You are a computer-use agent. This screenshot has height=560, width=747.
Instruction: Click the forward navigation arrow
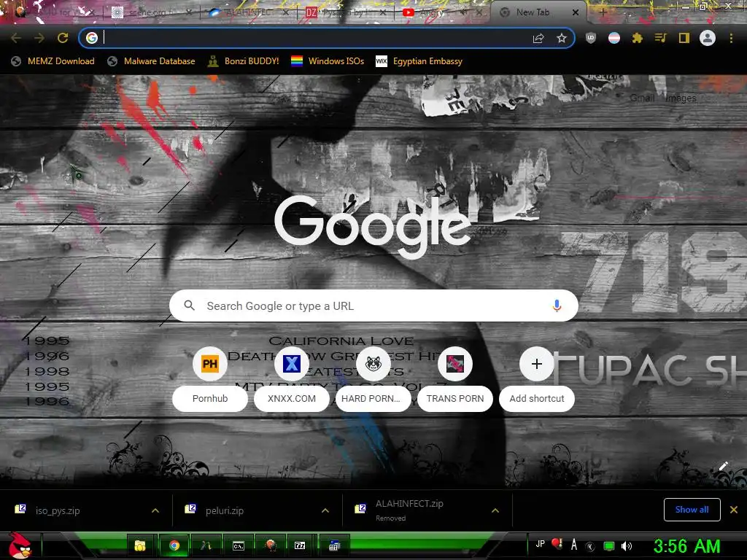tap(39, 38)
